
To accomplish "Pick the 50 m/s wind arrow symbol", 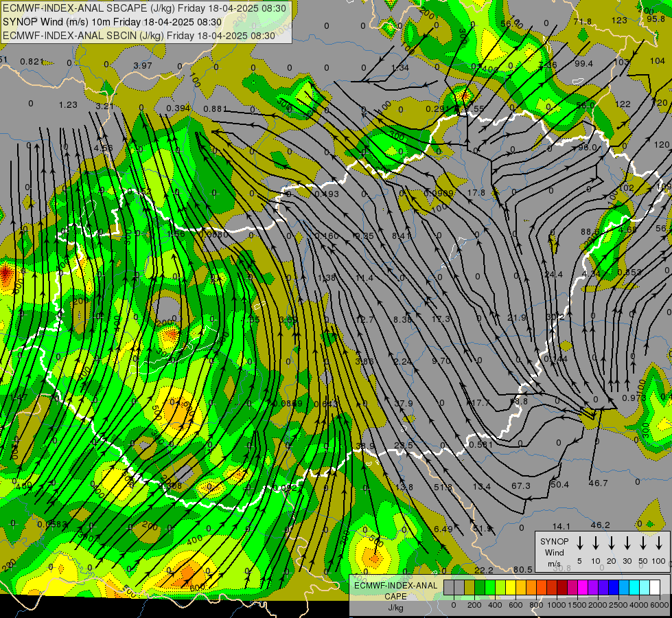I will pos(643,542).
